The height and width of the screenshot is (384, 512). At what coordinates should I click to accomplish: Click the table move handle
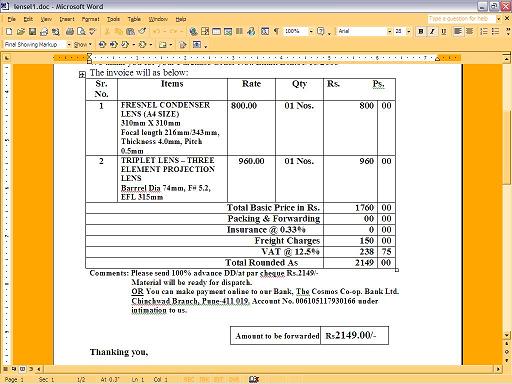(82, 75)
